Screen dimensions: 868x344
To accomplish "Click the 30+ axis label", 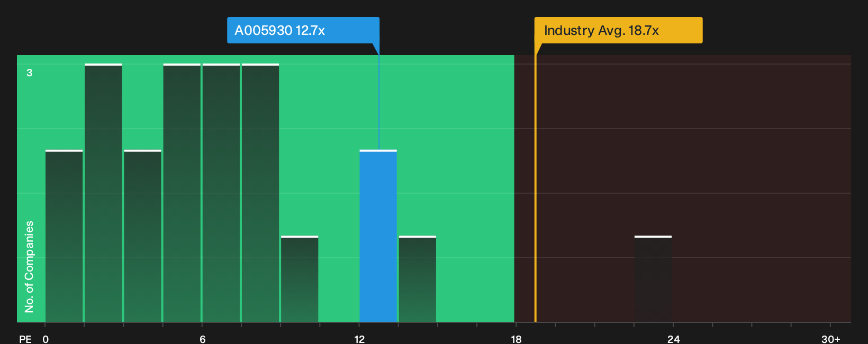I will [830, 339].
